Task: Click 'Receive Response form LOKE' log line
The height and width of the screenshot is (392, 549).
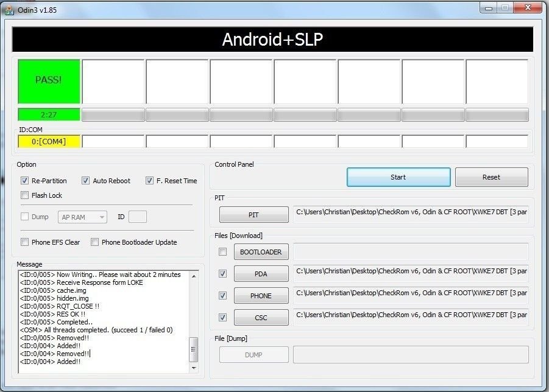Action: coord(81,282)
